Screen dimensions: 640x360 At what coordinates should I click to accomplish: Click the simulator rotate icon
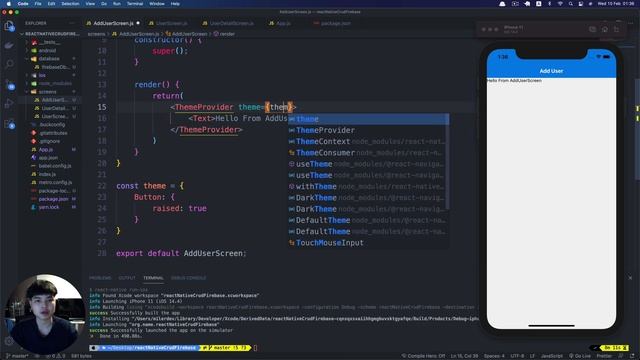[x=617, y=29]
